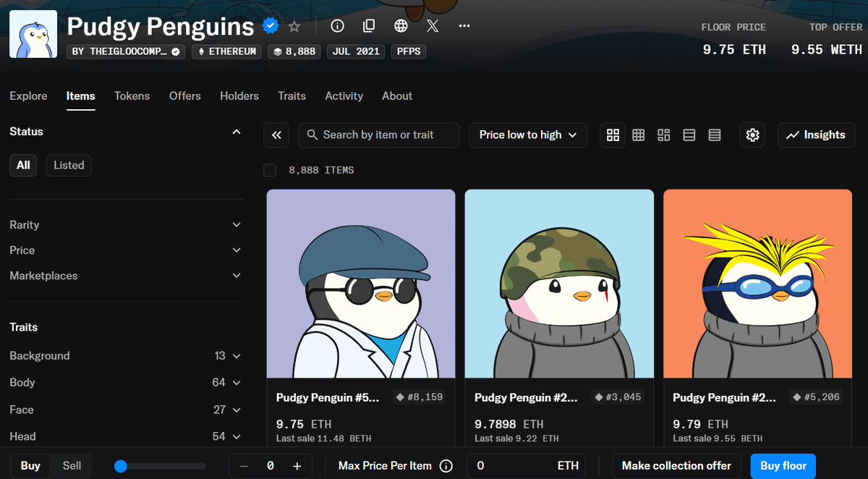Viewport: 868px width, 479px height.
Task: Copy contract address icon in header
Action: coord(369,26)
